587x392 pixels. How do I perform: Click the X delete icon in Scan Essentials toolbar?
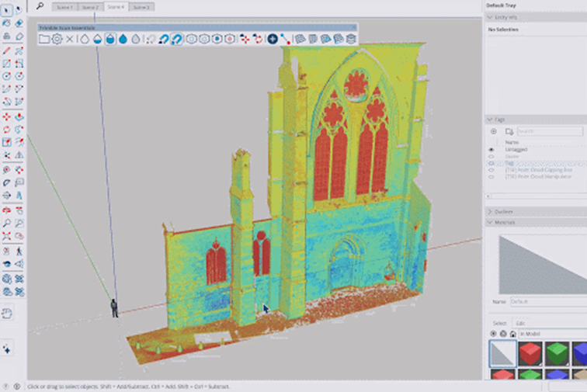click(x=70, y=38)
